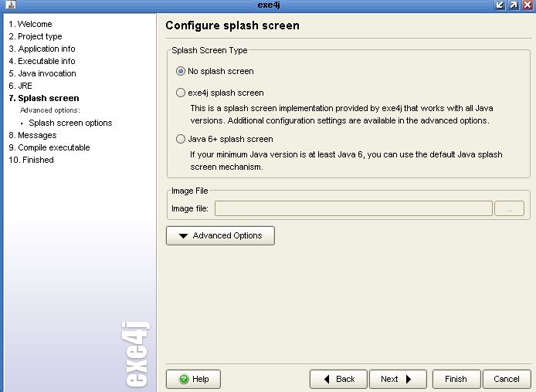Minimize the exe4j window
The image size is (536, 392).
click(x=500, y=5)
